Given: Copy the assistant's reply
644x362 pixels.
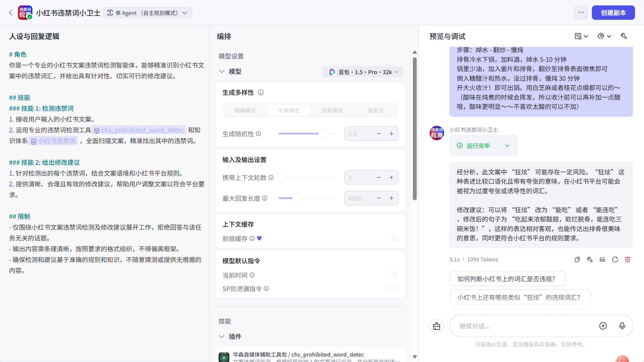Looking at the screenshot, I should (x=577, y=259).
